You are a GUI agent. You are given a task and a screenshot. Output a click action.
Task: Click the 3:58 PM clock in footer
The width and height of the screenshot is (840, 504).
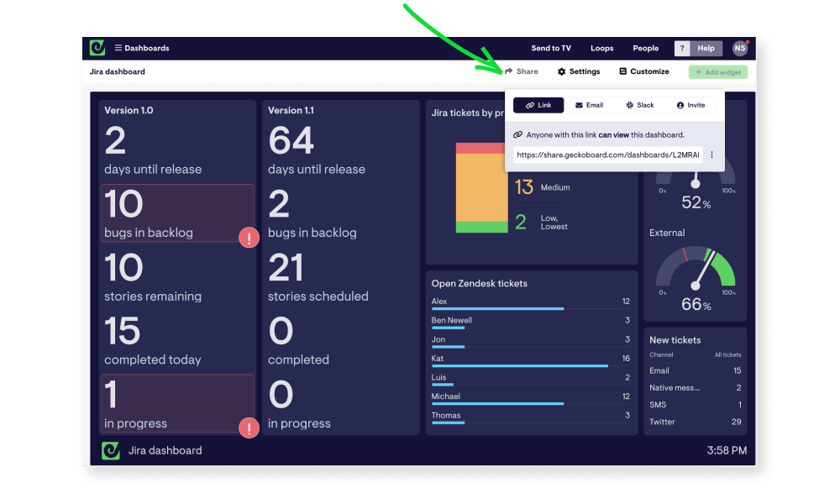coord(727,450)
